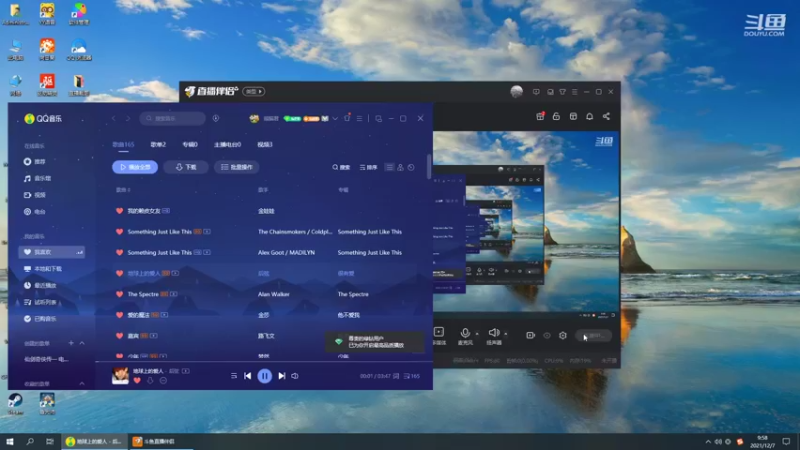Select The Spectre song title

click(x=143, y=294)
